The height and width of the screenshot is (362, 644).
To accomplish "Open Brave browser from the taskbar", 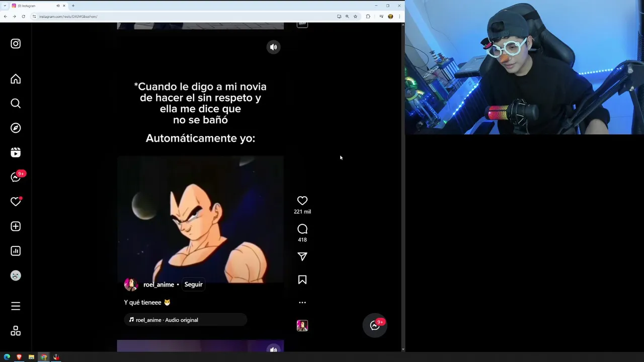I will pyautogui.click(x=19, y=357).
